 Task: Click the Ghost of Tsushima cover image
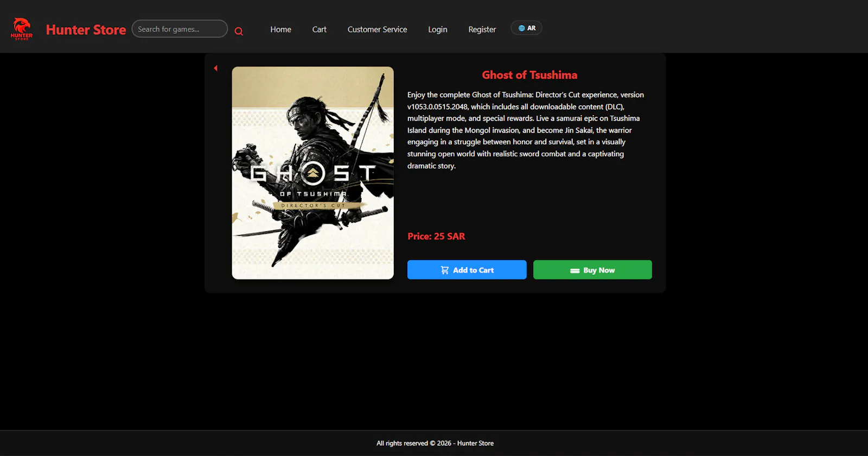(x=312, y=173)
